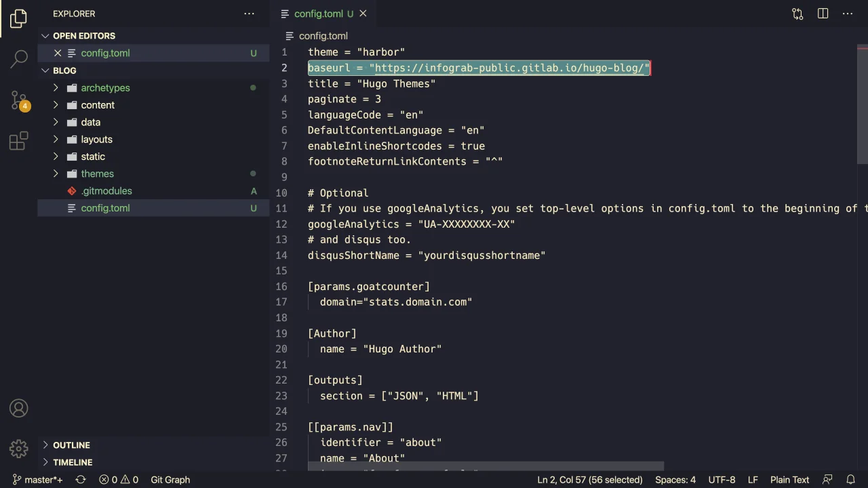868x488 pixels.
Task: Open the Extensions view icon
Action: 19,141
